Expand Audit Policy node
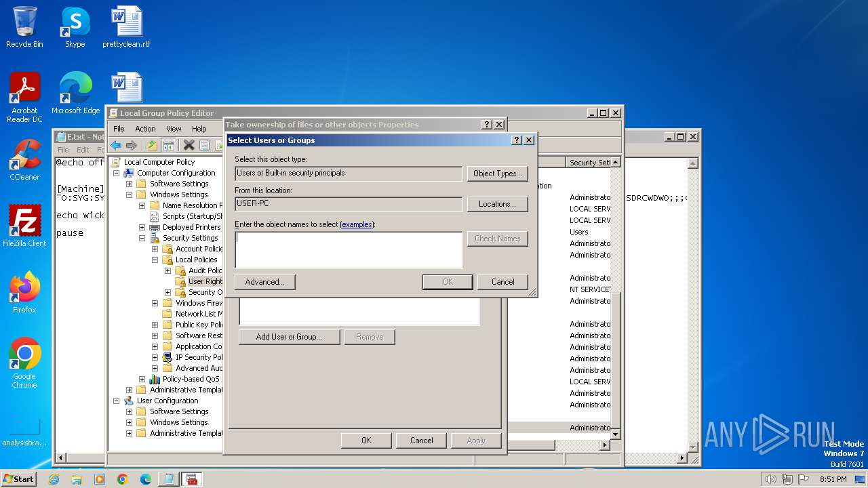Screen dimensions: 868x488 167,270
